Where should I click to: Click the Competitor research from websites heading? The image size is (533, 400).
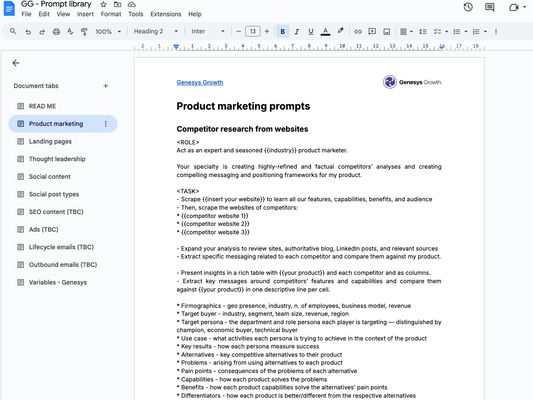point(242,129)
